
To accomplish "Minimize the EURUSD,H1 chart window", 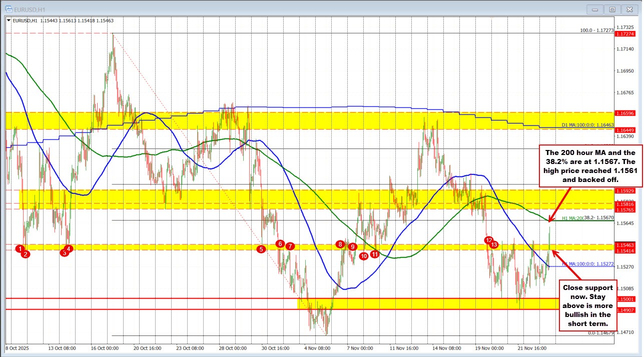I will [595, 9].
